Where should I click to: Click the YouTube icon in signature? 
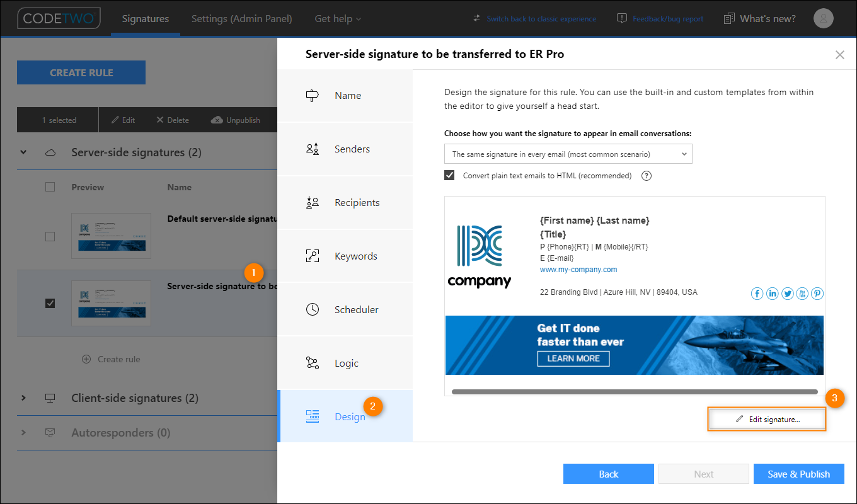click(802, 294)
